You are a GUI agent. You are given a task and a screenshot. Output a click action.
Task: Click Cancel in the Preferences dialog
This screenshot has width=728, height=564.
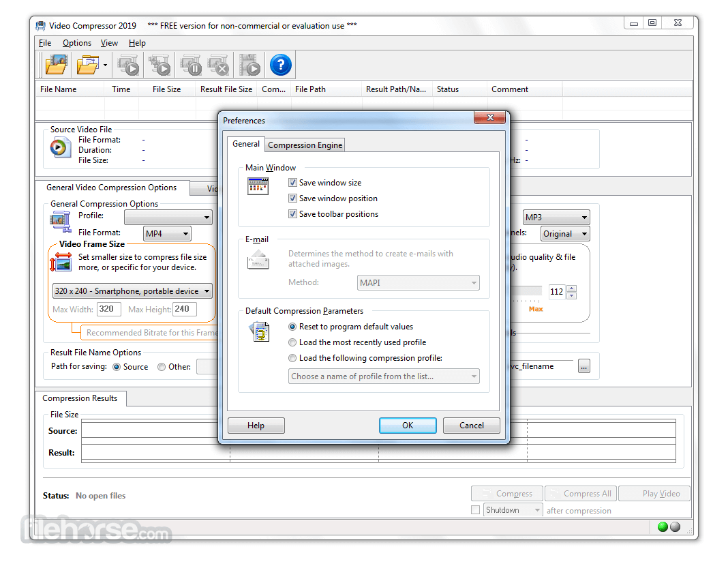471,426
